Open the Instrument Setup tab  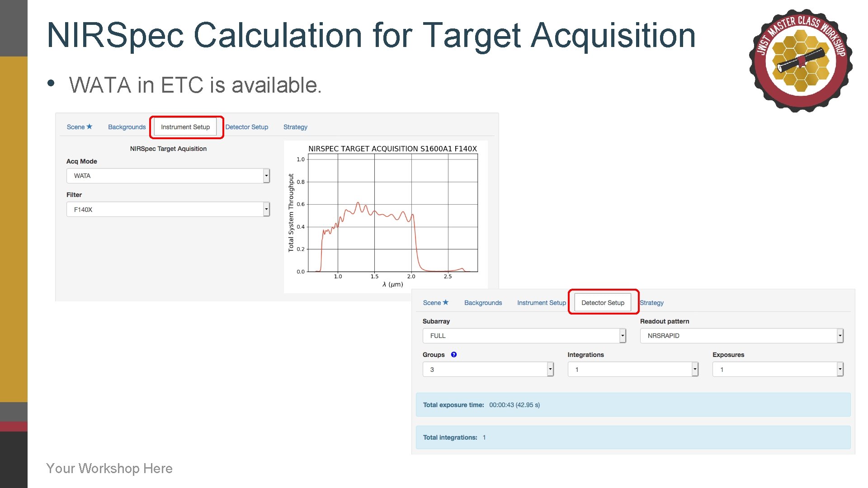[186, 127]
